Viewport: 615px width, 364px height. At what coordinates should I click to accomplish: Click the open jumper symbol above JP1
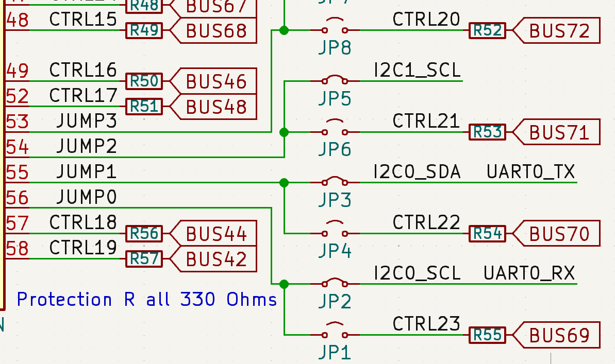point(335,333)
